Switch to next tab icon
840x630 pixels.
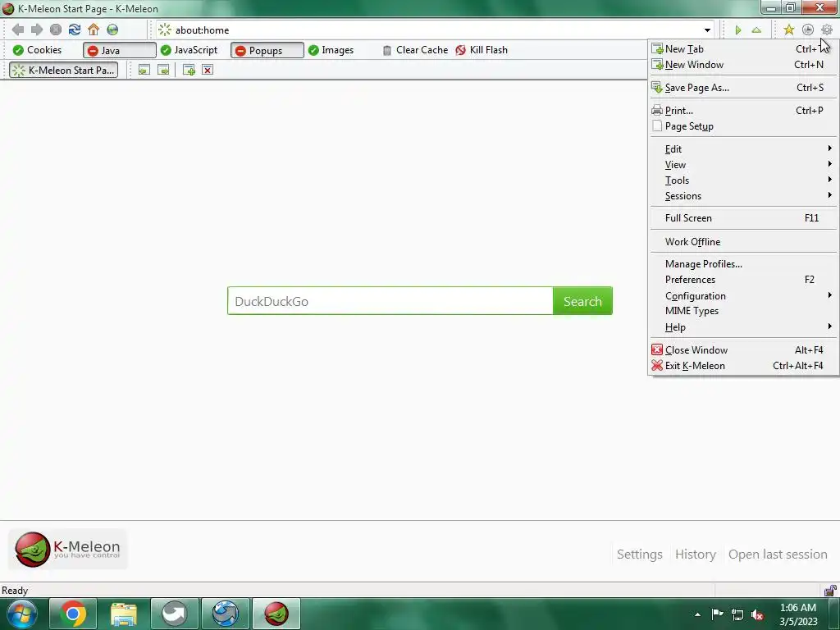tap(163, 71)
